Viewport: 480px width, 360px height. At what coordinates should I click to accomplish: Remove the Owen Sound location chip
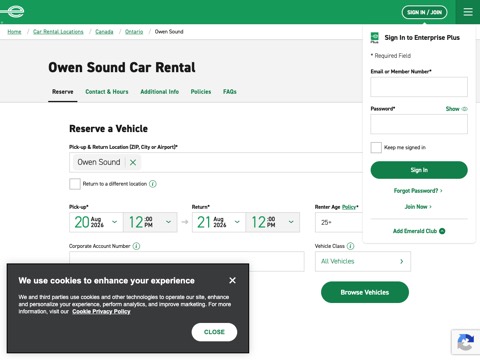tap(133, 162)
